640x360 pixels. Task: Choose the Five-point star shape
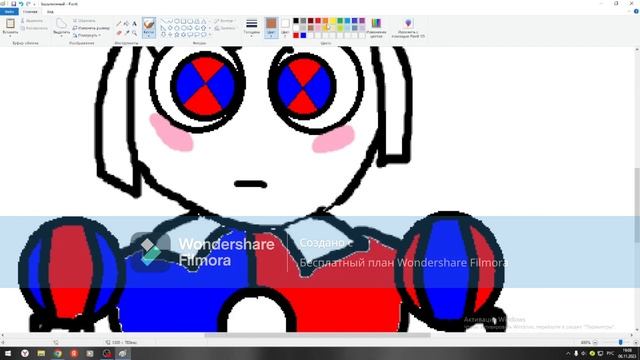(x=177, y=35)
